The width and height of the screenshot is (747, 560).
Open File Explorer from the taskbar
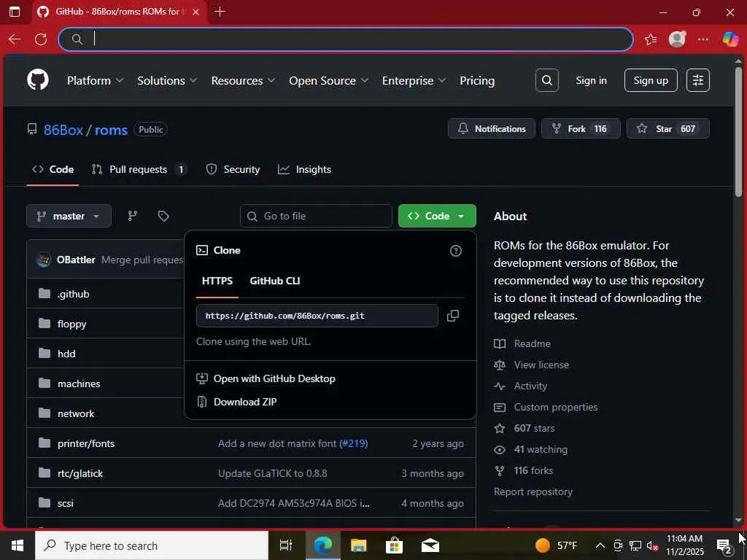[x=358, y=545]
